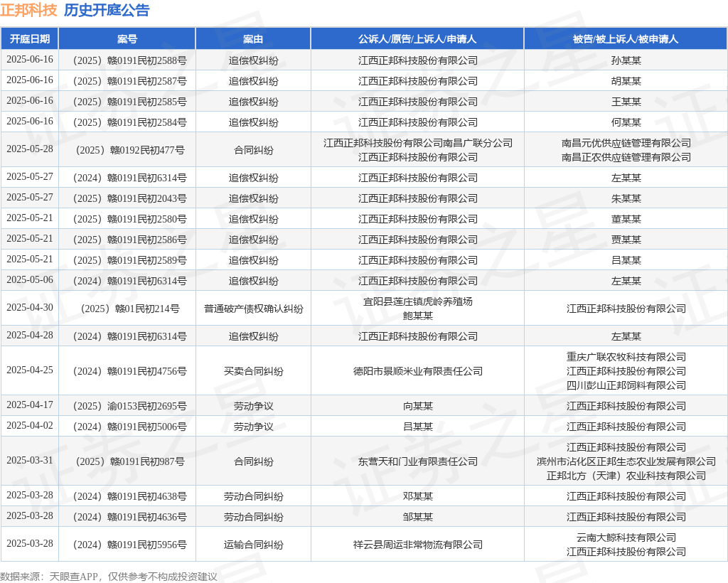Image resolution: width=728 pixels, height=583 pixels.
Task: Select case number (2025)赣0191民初2588号
Action: [x=130, y=61]
